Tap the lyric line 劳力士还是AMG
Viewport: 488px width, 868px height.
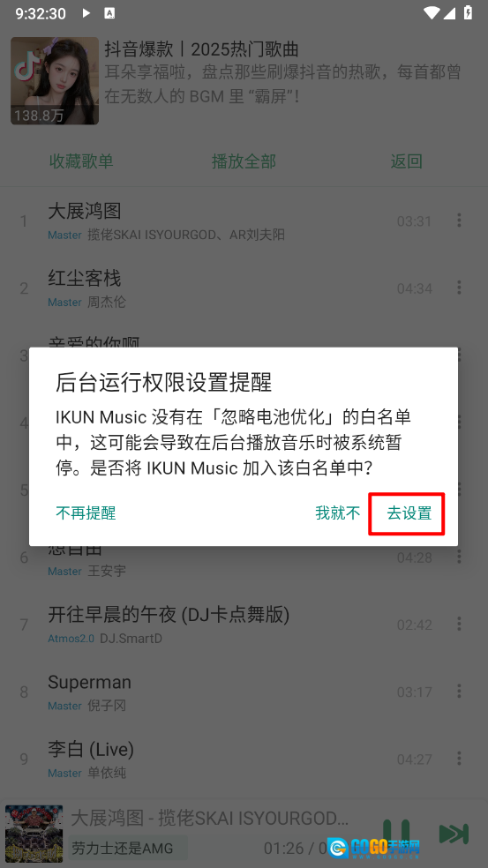123,848
